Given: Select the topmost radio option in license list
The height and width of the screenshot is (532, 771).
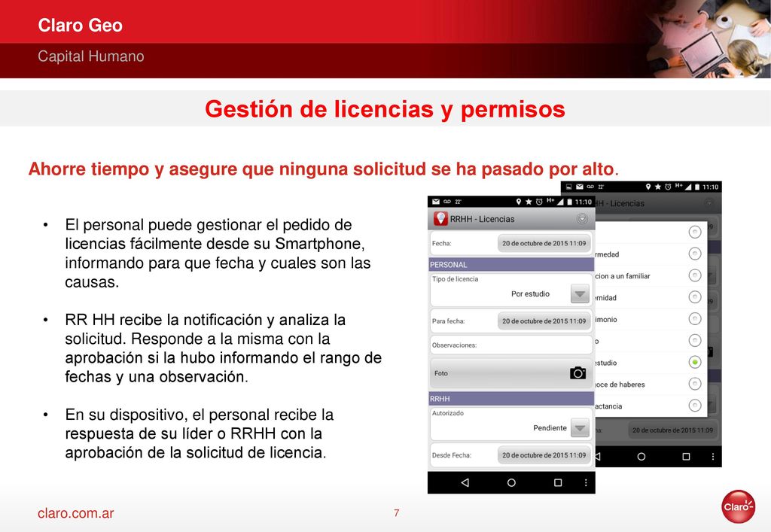Looking at the screenshot, I should 694,232.
